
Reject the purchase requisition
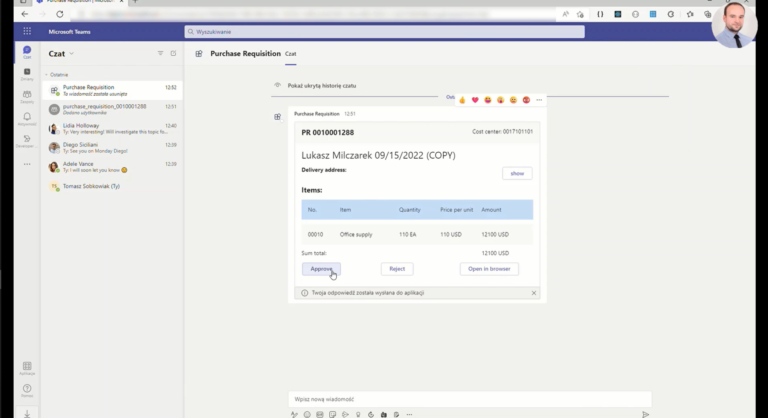(397, 269)
